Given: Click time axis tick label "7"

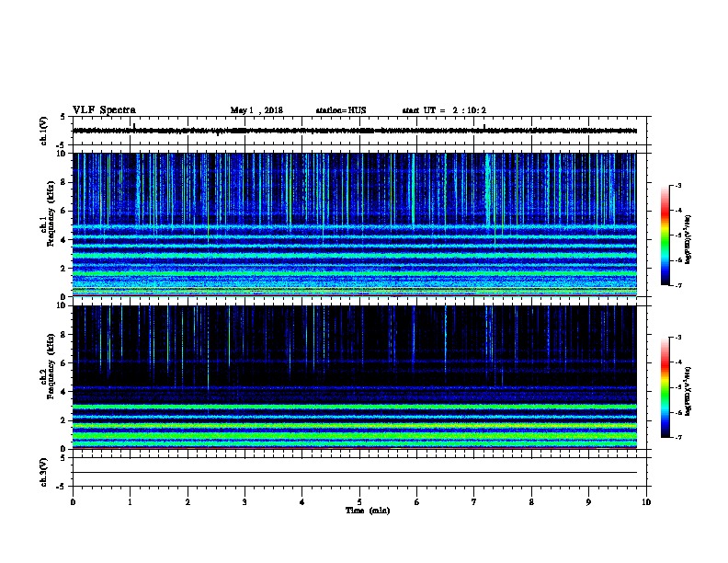Looking at the screenshot, I should [474, 502].
